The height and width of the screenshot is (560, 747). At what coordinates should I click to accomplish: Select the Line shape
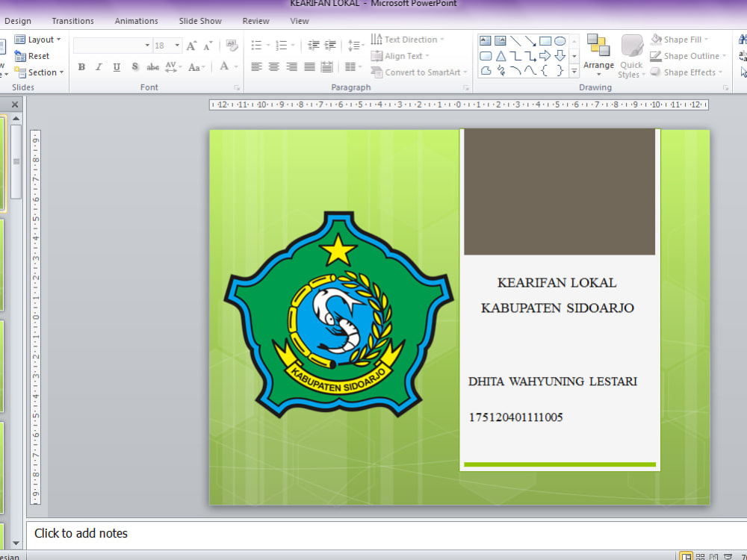pyautogui.click(x=515, y=41)
